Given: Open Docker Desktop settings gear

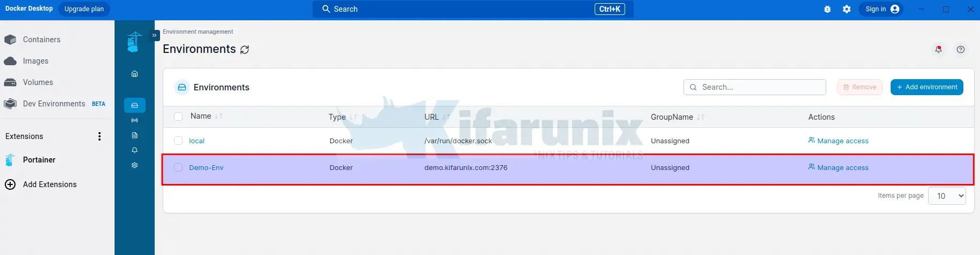Looking at the screenshot, I should click(x=847, y=9).
